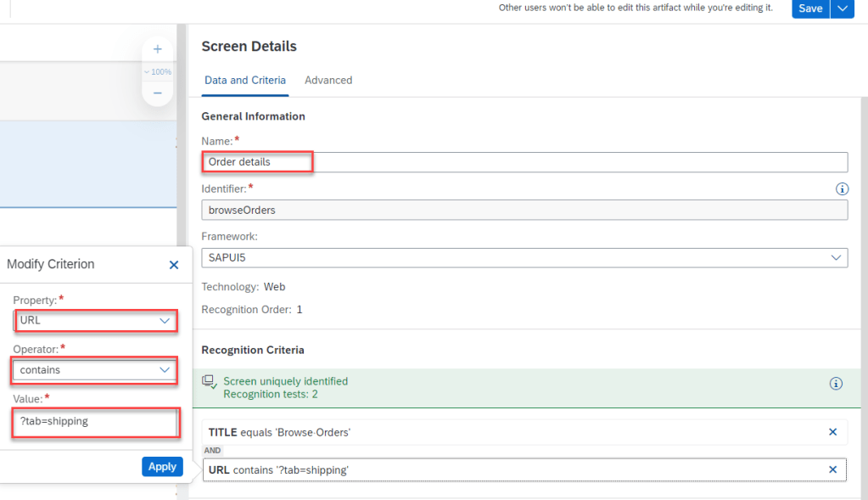Expand the Framework dropdown showing SAPUI5
Image resolution: width=868 pixels, height=500 pixels.
tap(835, 257)
